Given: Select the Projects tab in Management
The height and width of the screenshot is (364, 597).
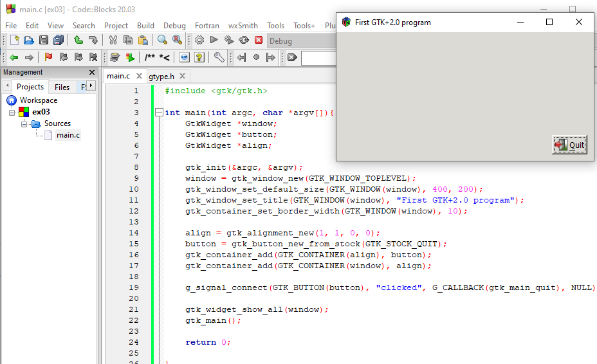Looking at the screenshot, I should click(x=30, y=87).
